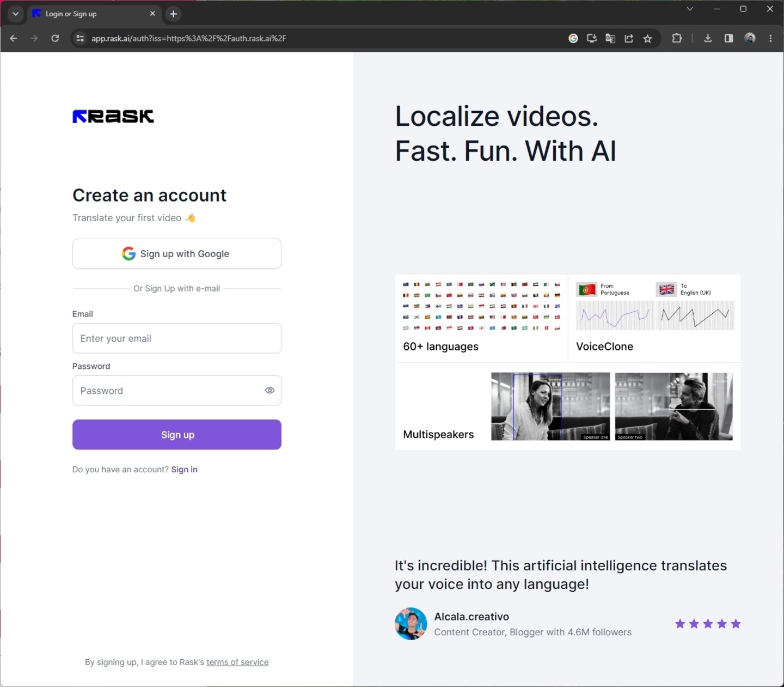Click the Speaker two thumbnail
The image size is (784, 687).
(x=674, y=406)
